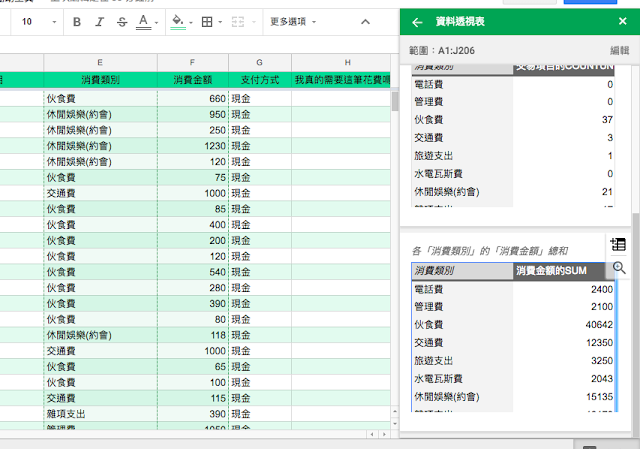The height and width of the screenshot is (449, 640).
Task: Select cell with amount 400
Action: [x=193, y=224]
